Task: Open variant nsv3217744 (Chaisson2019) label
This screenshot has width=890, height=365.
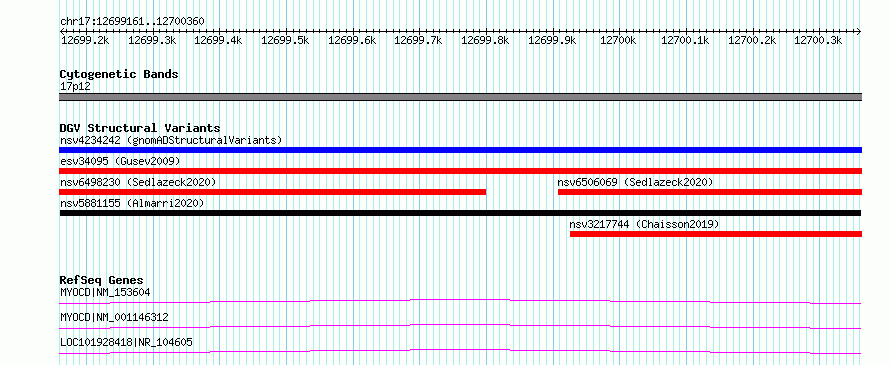Action: [x=644, y=224]
